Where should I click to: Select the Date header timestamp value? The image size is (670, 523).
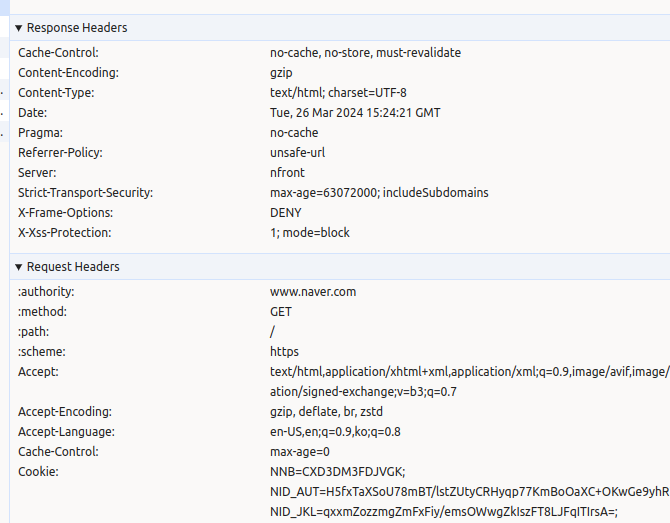point(355,113)
